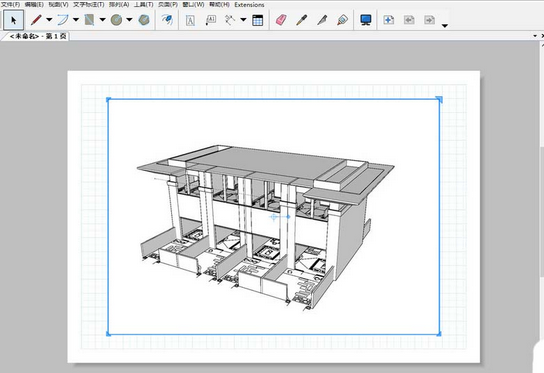
Task: Click the viewport bottom-left selection handle
Action: (108, 334)
